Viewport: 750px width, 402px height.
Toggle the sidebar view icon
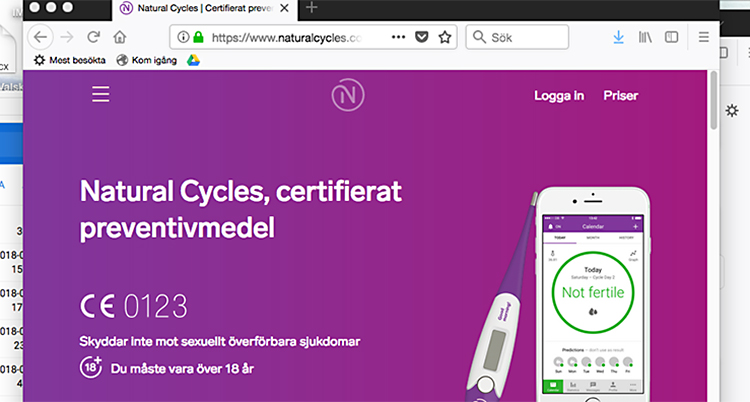coord(672,37)
